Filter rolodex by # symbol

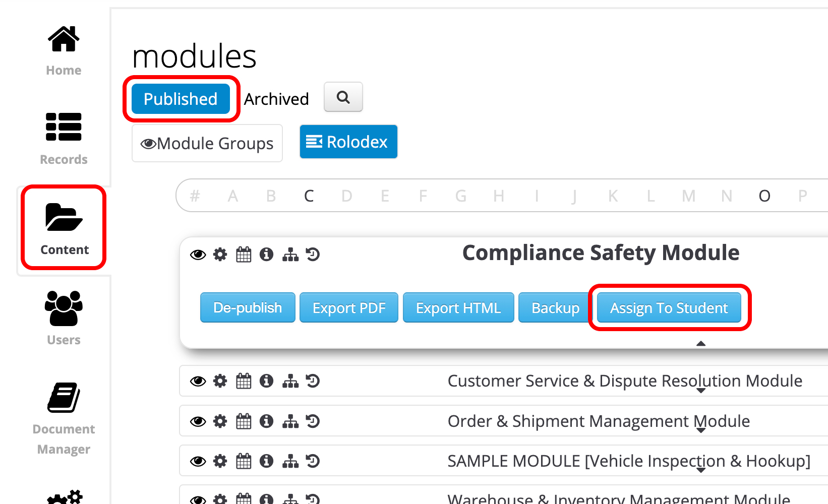(x=195, y=196)
